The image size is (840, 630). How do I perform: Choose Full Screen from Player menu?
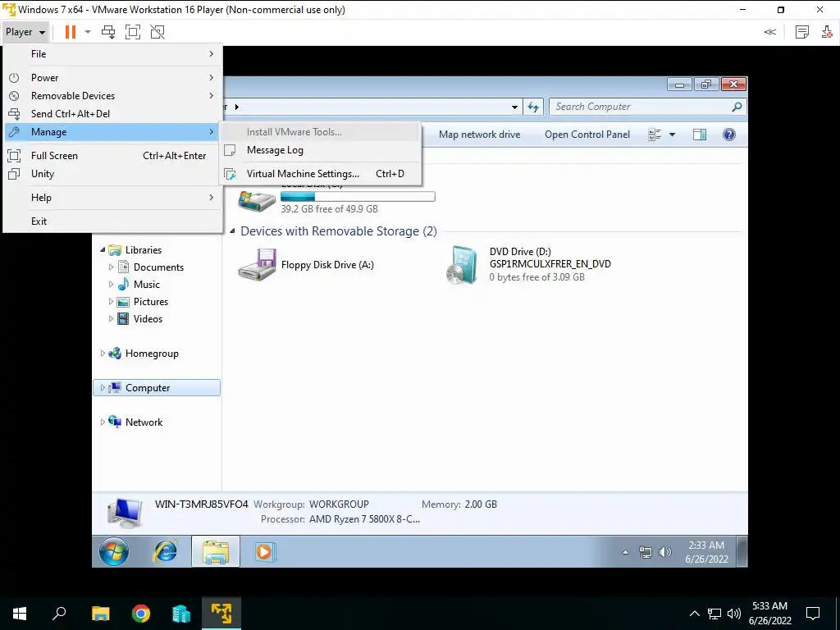113,156
